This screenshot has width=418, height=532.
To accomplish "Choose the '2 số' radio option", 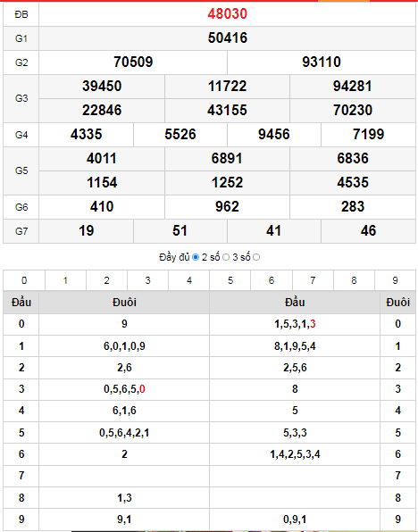I will point(226,257).
